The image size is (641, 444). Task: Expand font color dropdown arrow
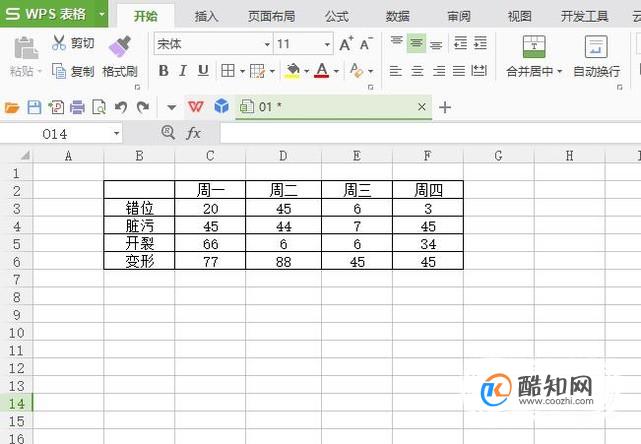click(x=336, y=71)
